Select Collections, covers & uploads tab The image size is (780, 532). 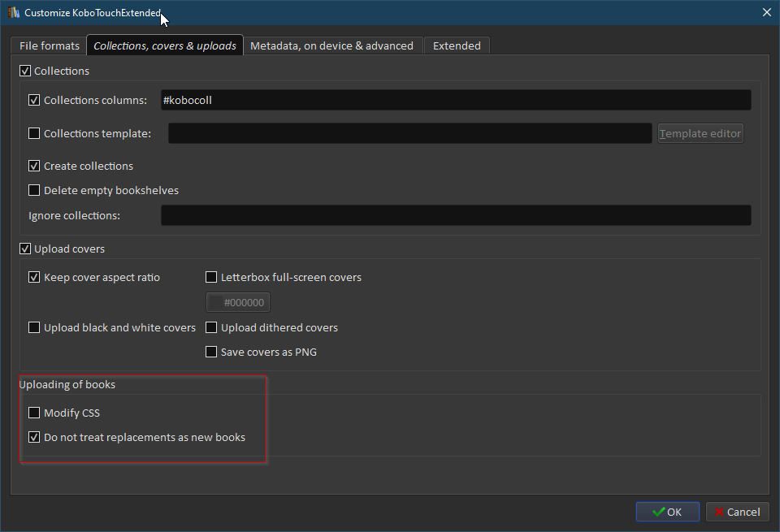coord(165,45)
